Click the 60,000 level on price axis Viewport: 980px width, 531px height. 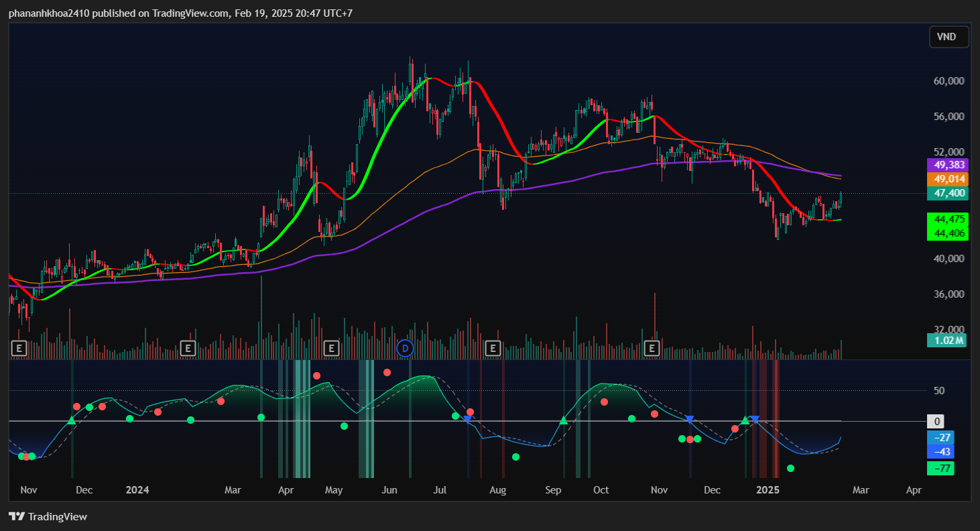point(948,80)
